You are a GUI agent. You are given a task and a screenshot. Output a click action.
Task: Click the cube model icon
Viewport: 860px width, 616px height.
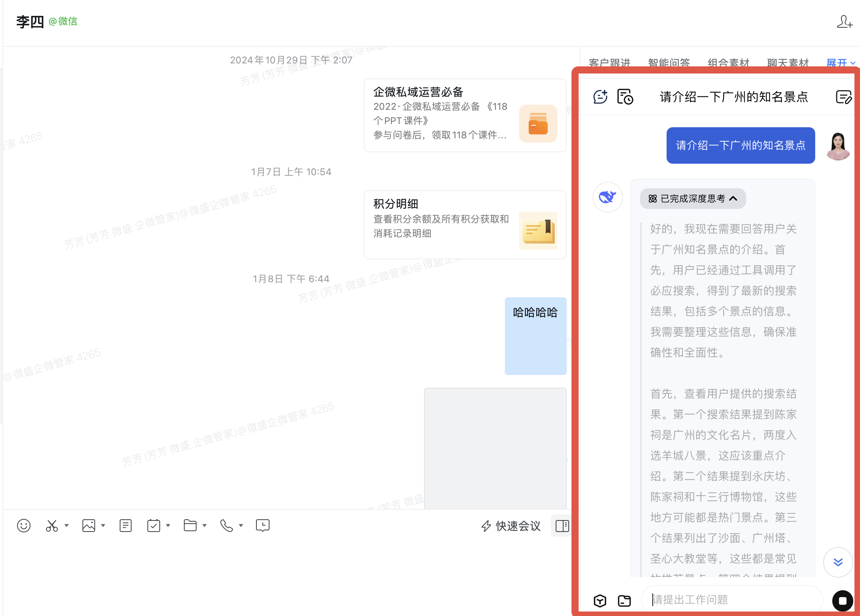[x=600, y=601]
